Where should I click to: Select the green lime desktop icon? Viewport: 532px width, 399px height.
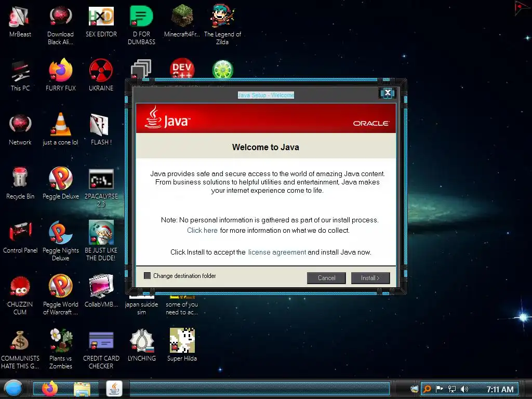(222, 69)
